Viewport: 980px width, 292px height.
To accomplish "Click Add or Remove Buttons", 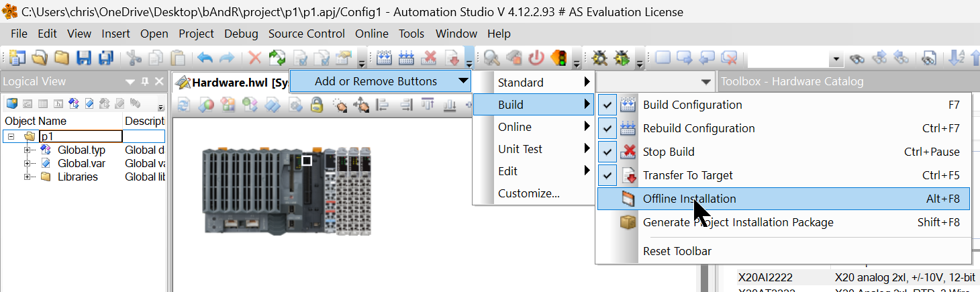I will click(380, 81).
